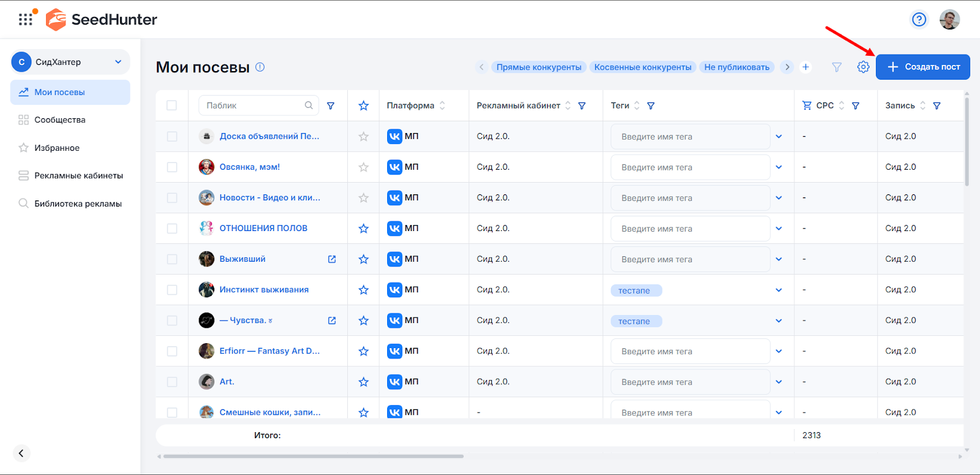The width and height of the screenshot is (980, 475).
Task: Expand the СидХантер account dropdown
Action: tap(118, 62)
